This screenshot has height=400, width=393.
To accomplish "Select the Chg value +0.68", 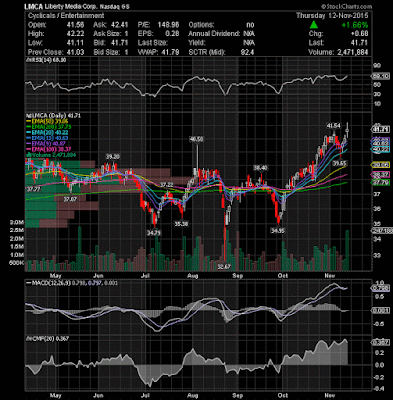I will tap(359, 34).
